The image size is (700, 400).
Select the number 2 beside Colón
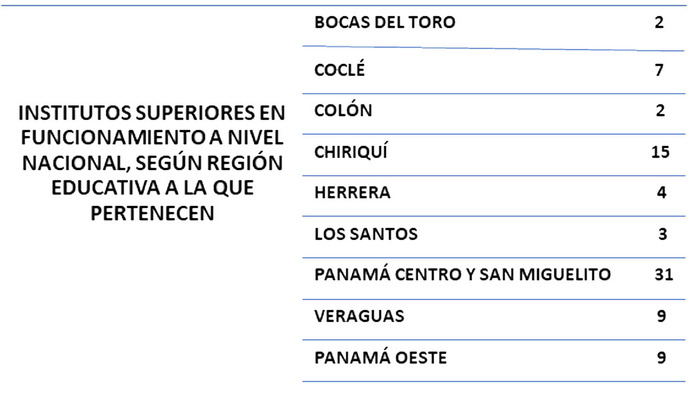click(660, 110)
